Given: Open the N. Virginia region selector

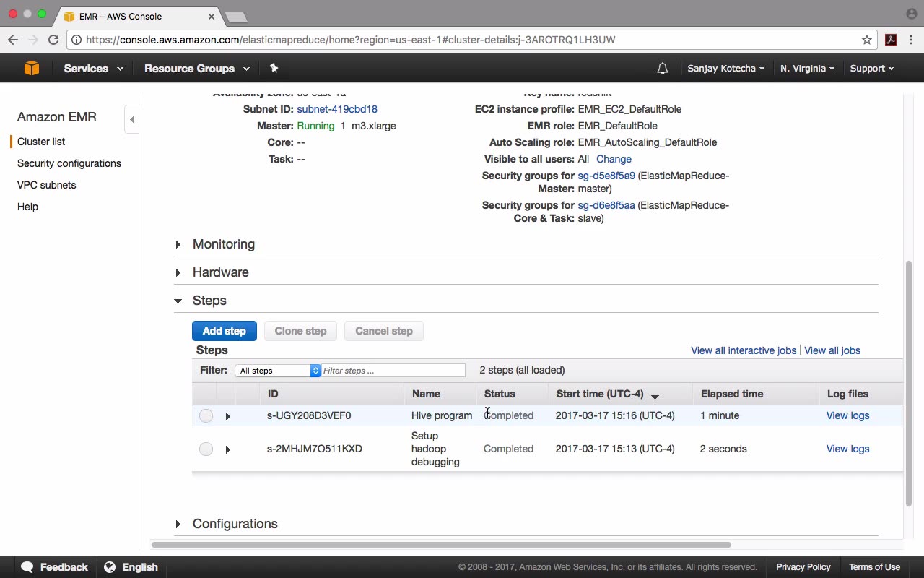Looking at the screenshot, I should click(x=807, y=69).
